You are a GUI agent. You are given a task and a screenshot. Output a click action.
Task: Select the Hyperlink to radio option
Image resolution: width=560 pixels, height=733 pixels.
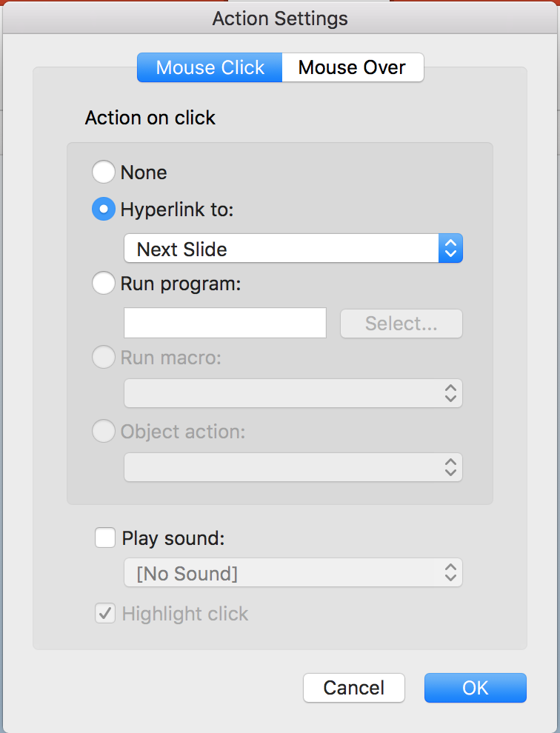tap(104, 209)
